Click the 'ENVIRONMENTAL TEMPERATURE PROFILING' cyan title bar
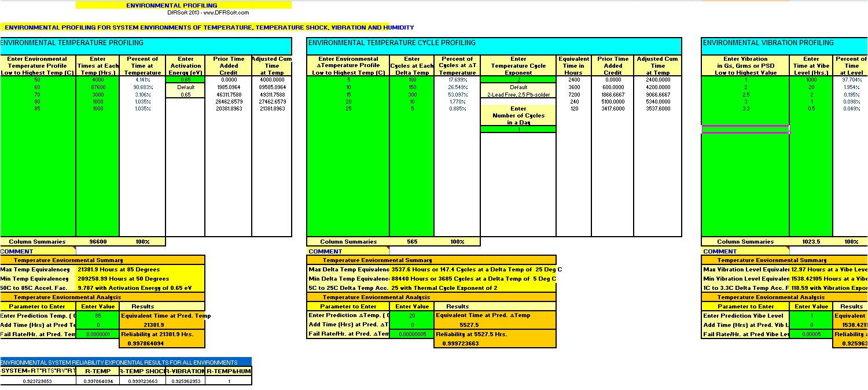The width and height of the screenshot is (868, 390). 146,46
